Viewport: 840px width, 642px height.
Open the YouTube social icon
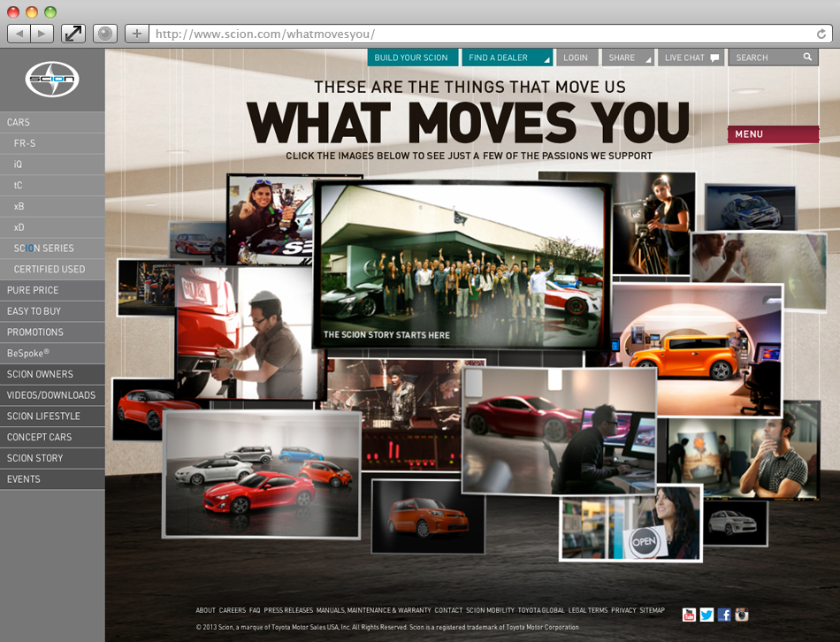tap(689, 615)
